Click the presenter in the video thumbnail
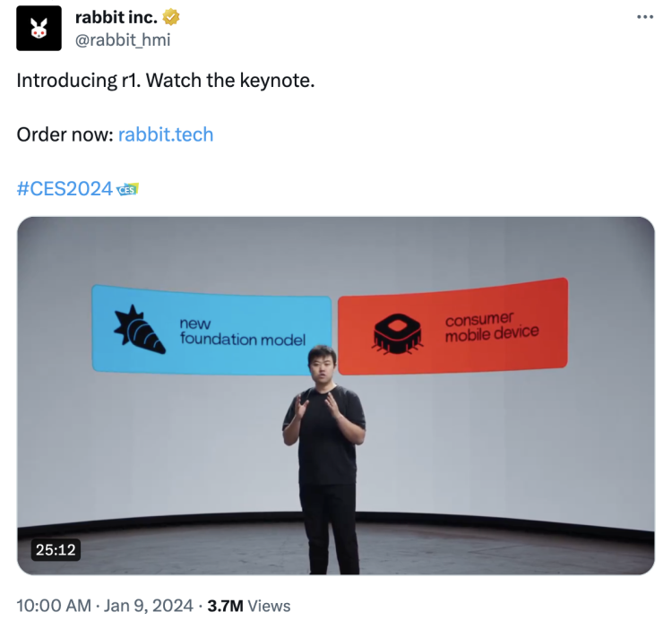The height and width of the screenshot is (629, 672). click(327, 460)
